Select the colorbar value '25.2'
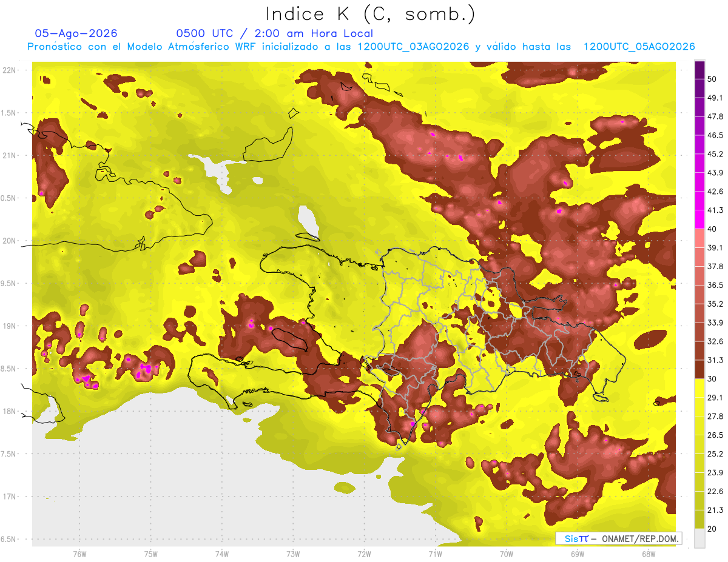The width and height of the screenshot is (728, 562). [715, 454]
